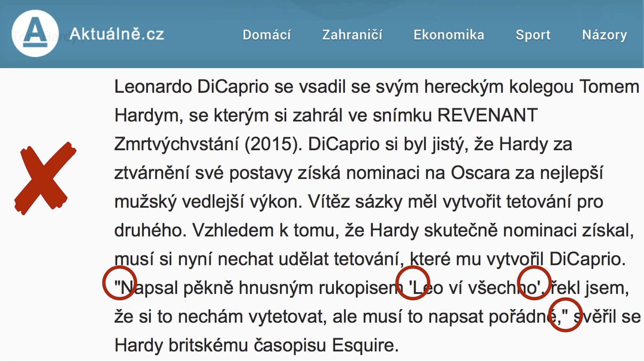Open the Zahraničí navigation section
Image resolution: width=644 pixels, height=362 pixels.
(352, 35)
